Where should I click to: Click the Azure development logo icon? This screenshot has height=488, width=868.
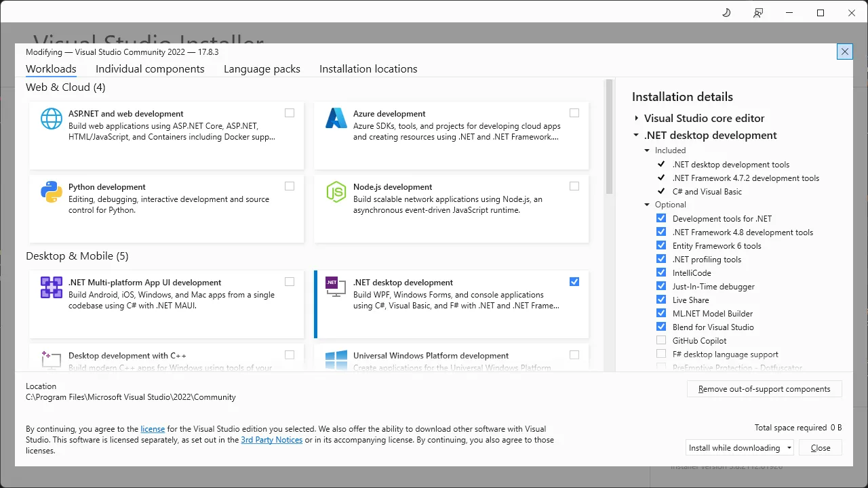pos(336,119)
